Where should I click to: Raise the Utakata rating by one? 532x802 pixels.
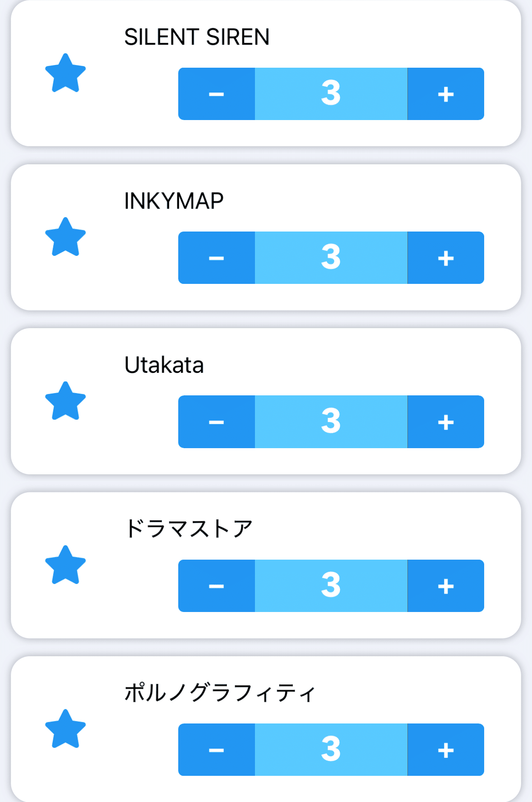click(x=445, y=422)
